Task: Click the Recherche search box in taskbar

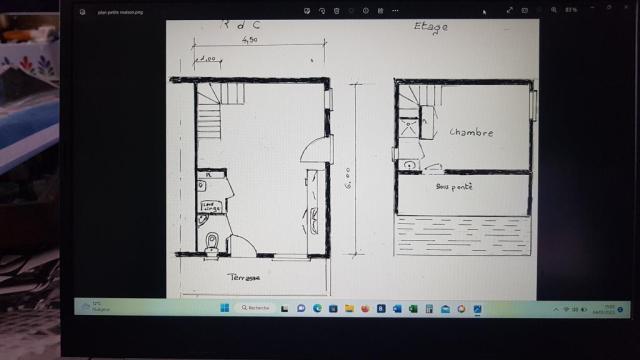Action: (256, 308)
